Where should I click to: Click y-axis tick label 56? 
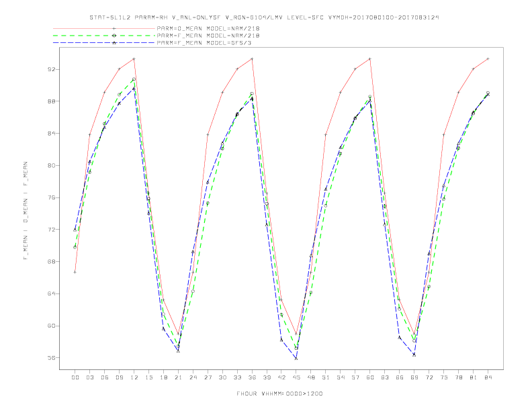tap(51, 358)
